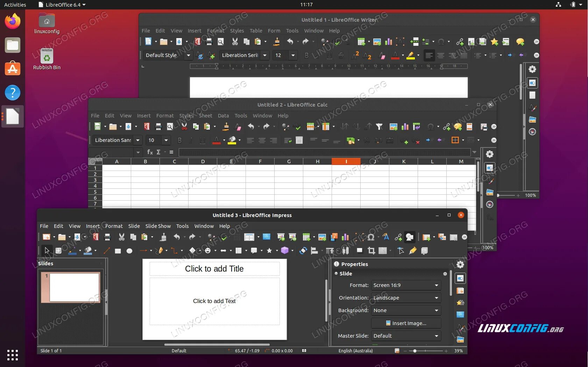Image resolution: width=588 pixels, height=367 pixels.
Task: Click Undo arrow in Impress toolbar
Action: coord(177,237)
